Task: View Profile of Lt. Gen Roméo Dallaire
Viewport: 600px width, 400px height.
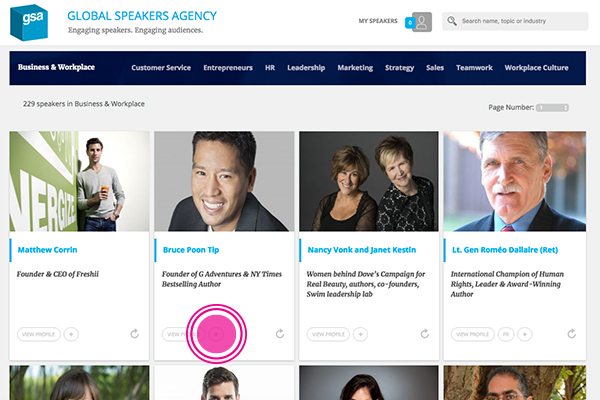Action: pos(473,334)
